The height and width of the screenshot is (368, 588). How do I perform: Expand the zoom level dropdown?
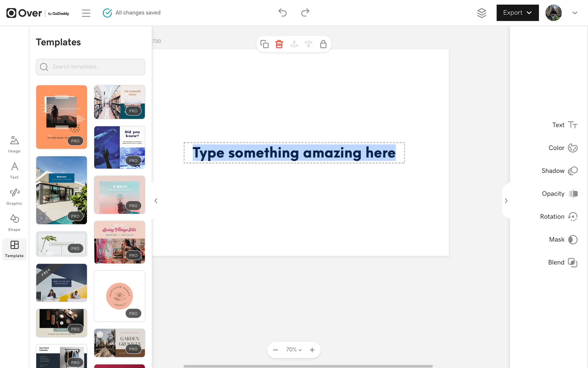293,349
